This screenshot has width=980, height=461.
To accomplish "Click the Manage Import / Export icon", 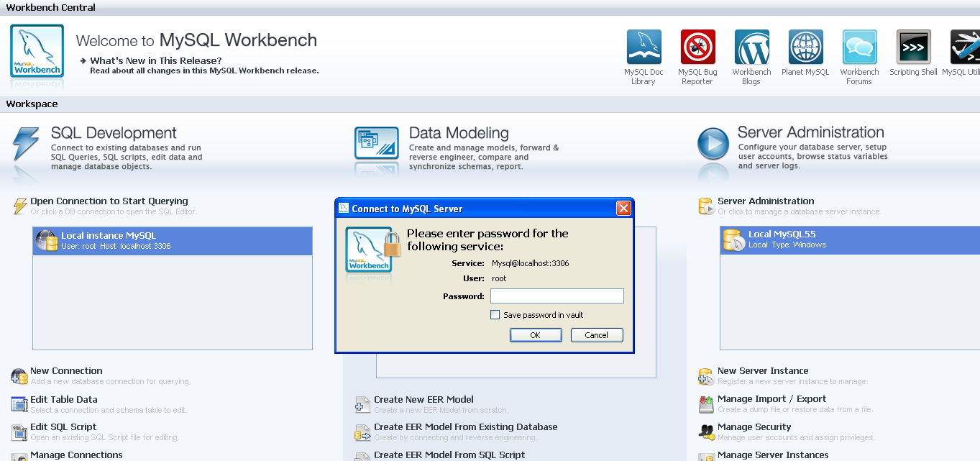I will (x=706, y=404).
